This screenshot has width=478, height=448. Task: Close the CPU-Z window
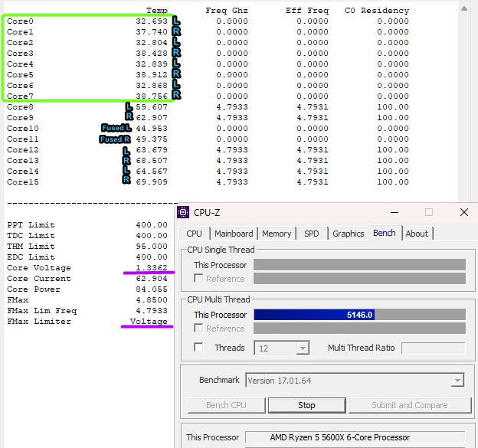click(464, 212)
